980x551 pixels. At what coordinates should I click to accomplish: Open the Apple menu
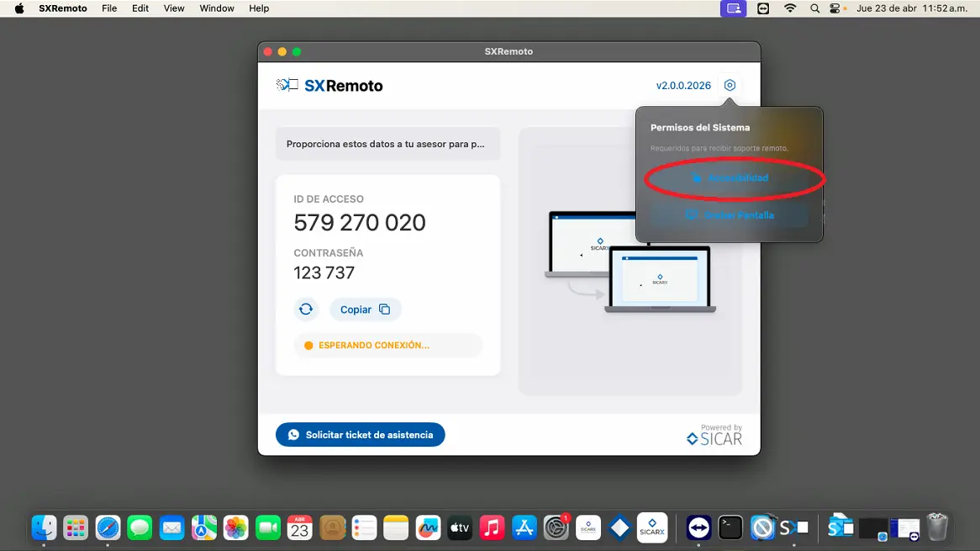tap(19, 8)
